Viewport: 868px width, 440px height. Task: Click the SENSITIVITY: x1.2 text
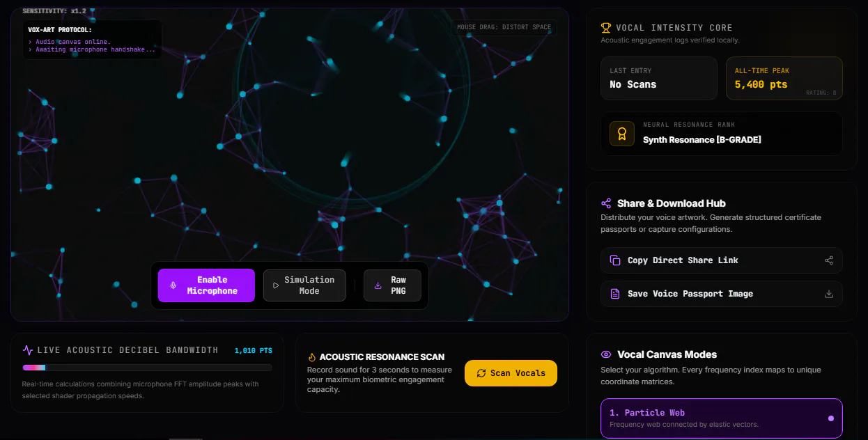(x=54, y=11)
